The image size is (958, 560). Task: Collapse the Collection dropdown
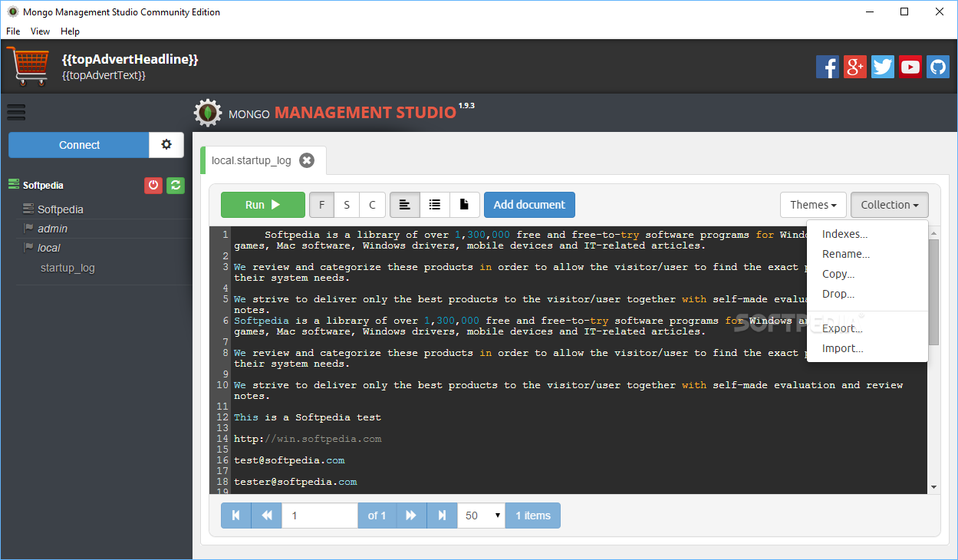click(890, 205)
